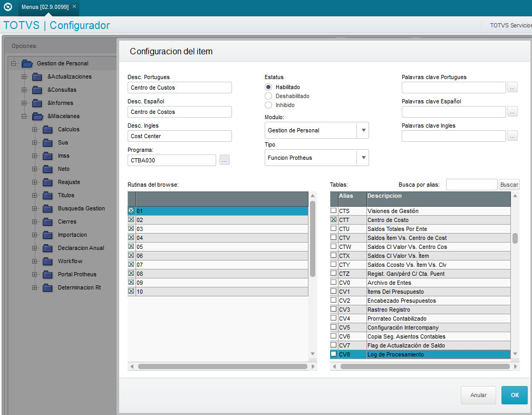Click the Anular button

(x=478, y=395)
